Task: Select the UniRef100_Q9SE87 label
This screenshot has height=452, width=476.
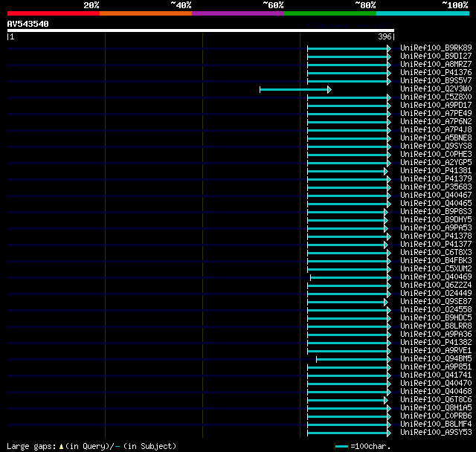Action: (436, 302)
